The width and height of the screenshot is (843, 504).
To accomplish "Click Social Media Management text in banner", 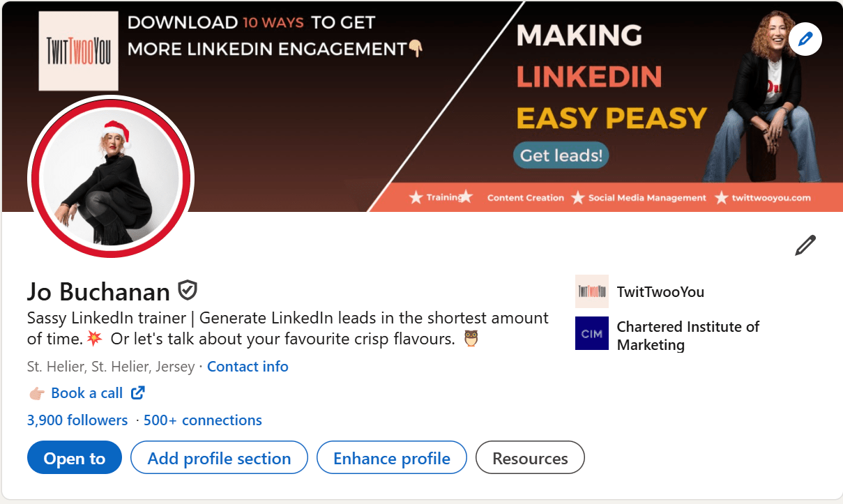I will click(x=647, y=198).
